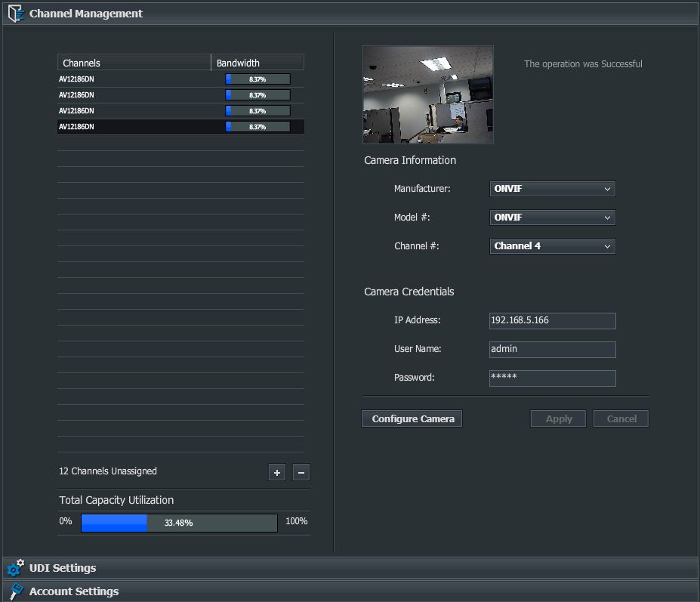The width and height of the screenshot is (700, 602).
Task: Open the Model # dropdown
Action: [x=552, y=218]
